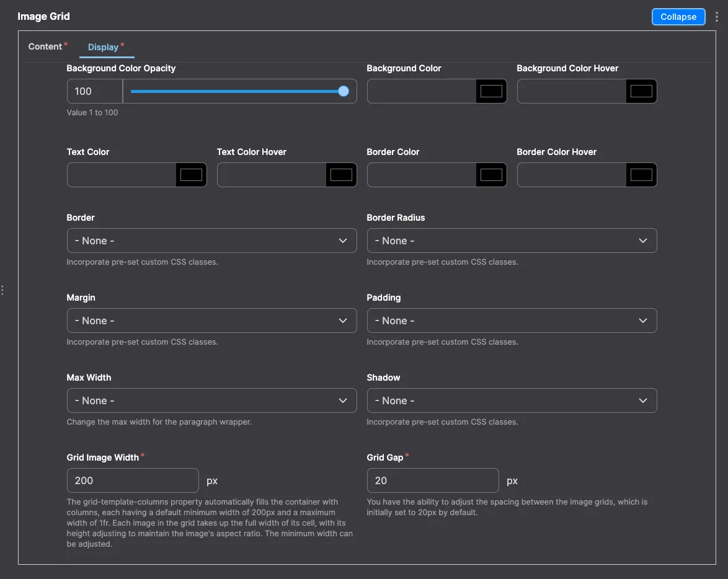Click the 'Grid Gap' label
The height and width of the screenshot is (579, 728).
coord(385,457)
